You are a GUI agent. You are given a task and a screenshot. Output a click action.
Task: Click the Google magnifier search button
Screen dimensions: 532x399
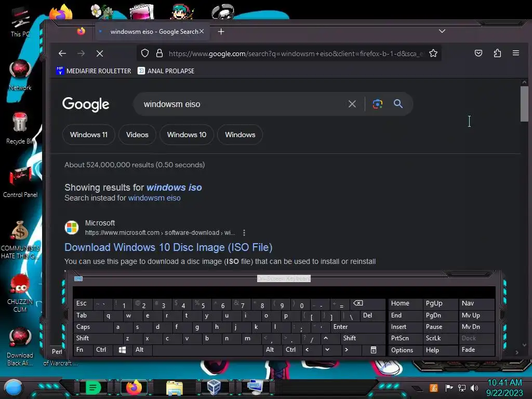(398, 103)
